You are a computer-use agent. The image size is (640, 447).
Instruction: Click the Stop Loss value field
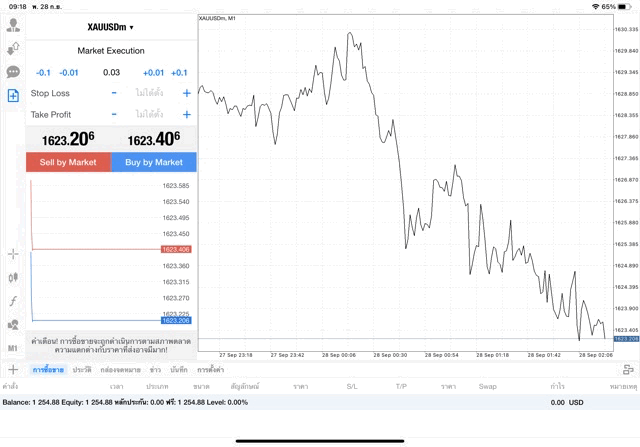pos(150,93)
